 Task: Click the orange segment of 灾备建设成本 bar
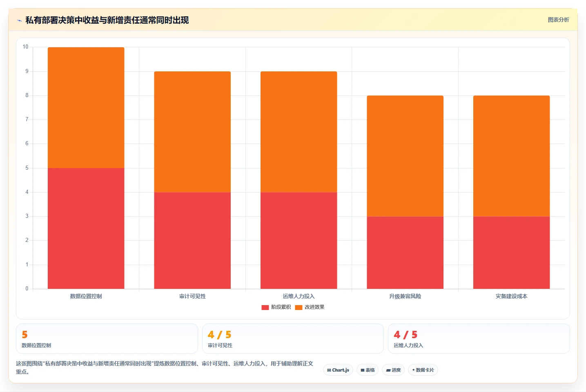[512, 156]
